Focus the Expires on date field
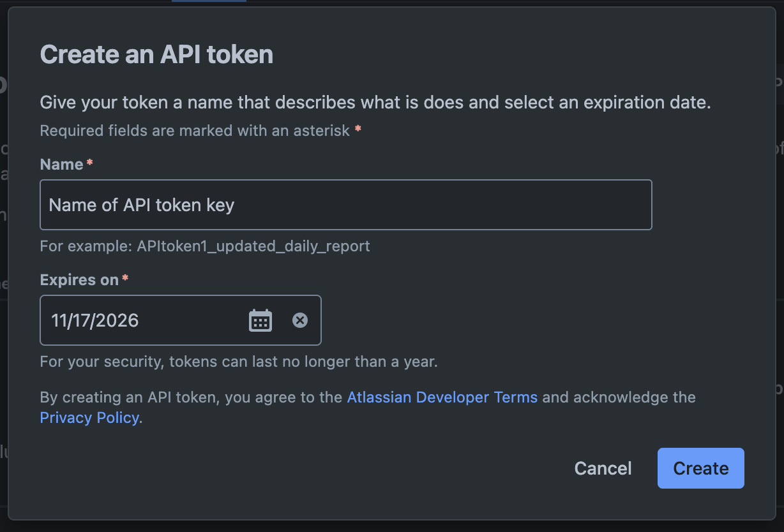784x532 pixels. (x=140, y=320)
